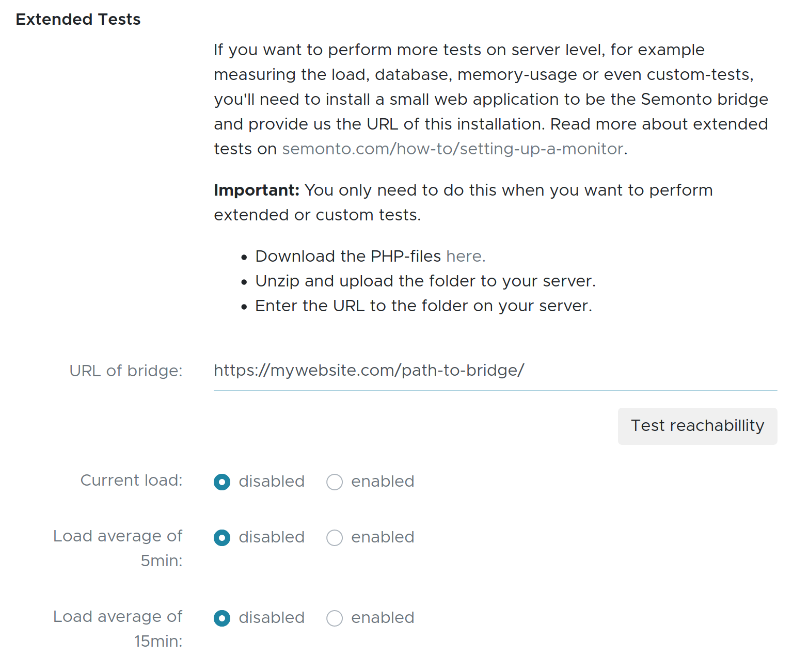793x672 pixels.
Task: Click the 'URL of bridge:' label
Action: pos(126,371)
